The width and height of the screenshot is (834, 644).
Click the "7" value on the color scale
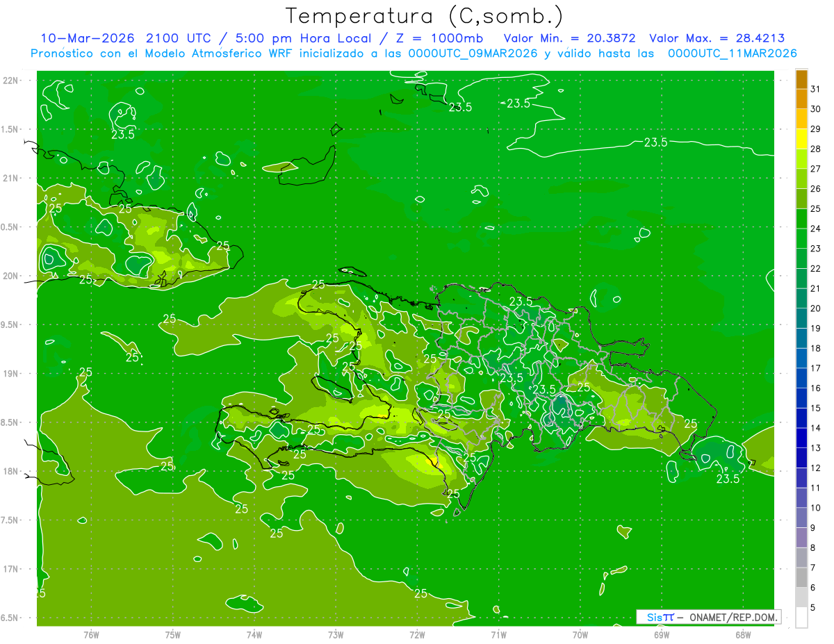pos(813,568)
